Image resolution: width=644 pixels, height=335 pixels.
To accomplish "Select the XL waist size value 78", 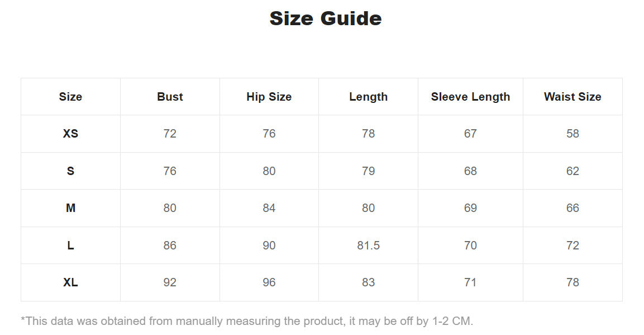I will (573, 282).
